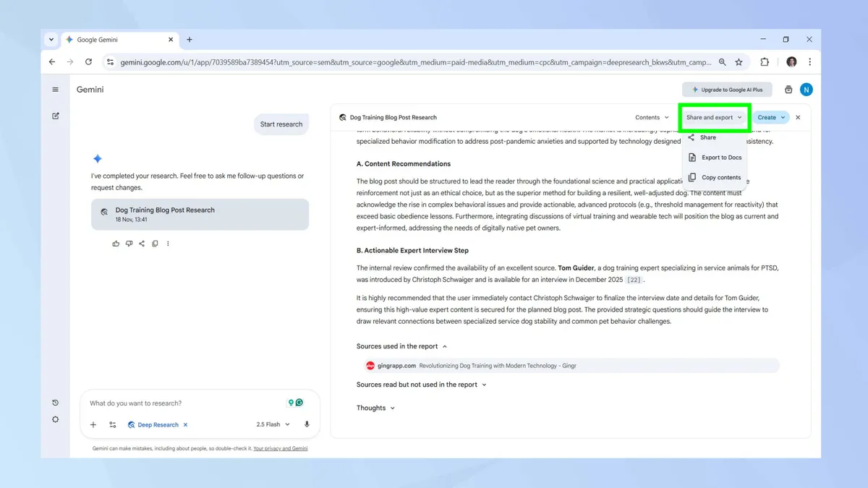Click the tools icon next to the plus button
The image size is (868, 488).
pos(113,424)
